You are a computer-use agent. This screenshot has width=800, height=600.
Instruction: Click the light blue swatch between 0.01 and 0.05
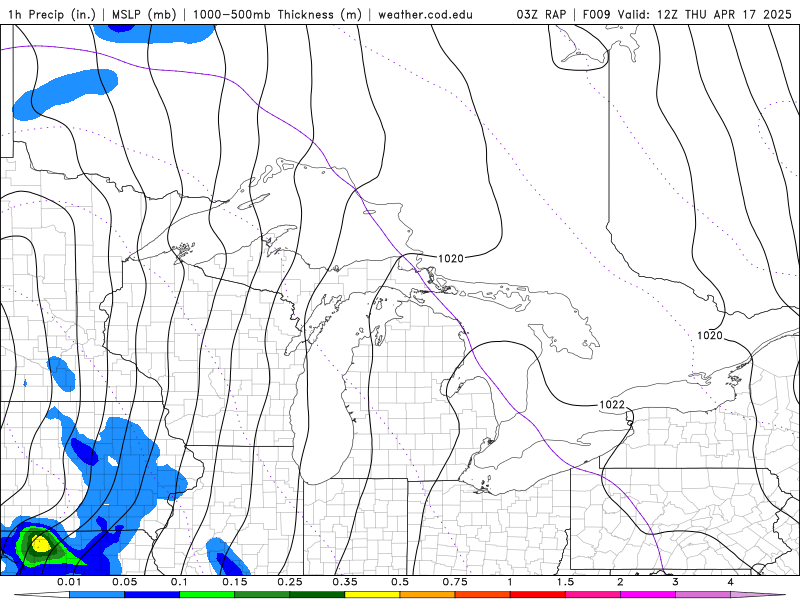pos(97,595)
